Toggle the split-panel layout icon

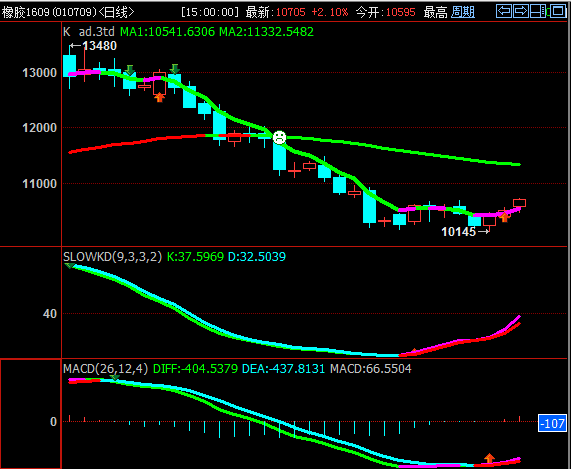539,11
